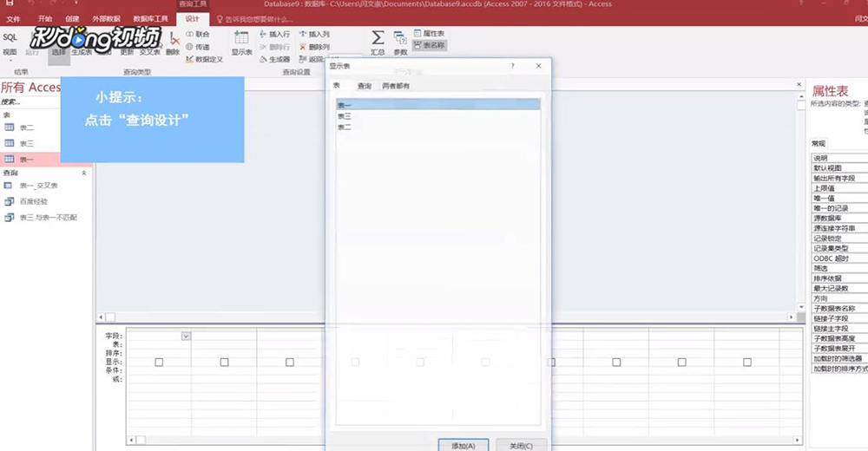Click the Parameters (参数) icon
Image resolution: width=868 pixels, height=451 pixels.
tap(400, 43)
